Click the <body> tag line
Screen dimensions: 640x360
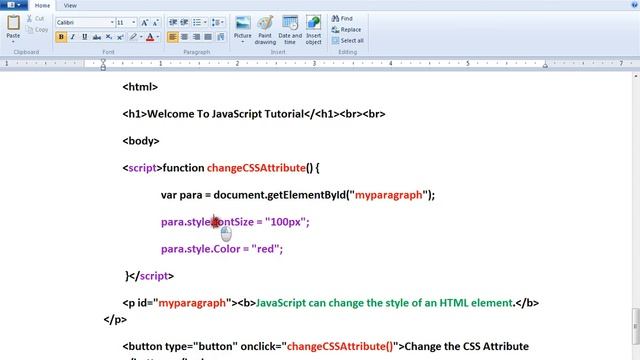(141, 141)
